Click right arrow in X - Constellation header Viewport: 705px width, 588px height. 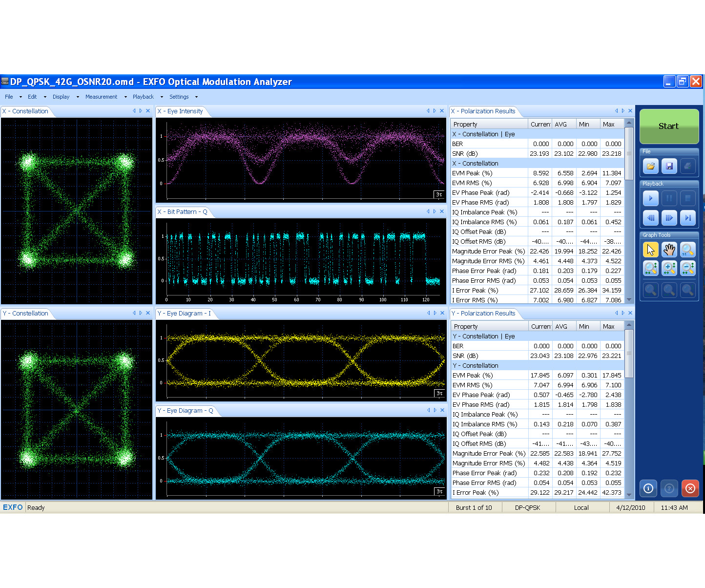141,111
